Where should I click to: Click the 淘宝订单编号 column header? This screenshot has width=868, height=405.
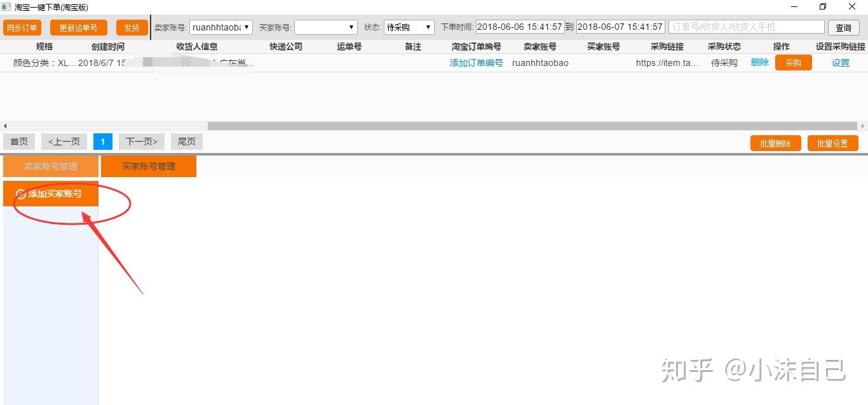tap(477, 46)
